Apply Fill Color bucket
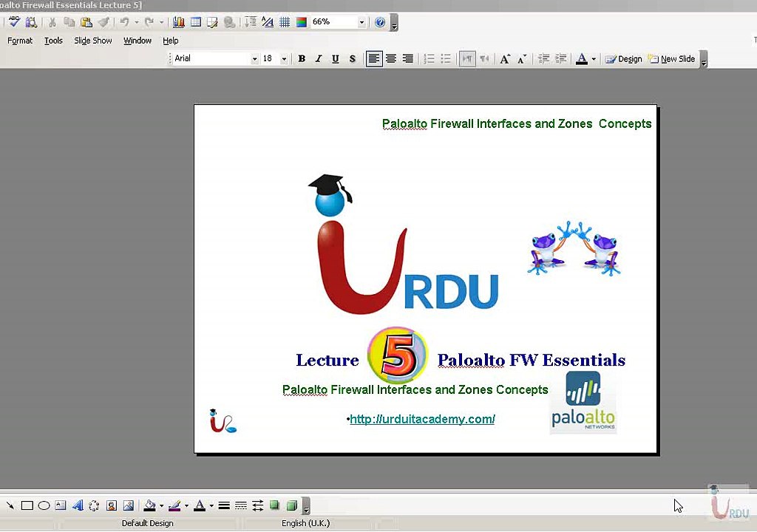Screen dimensions: 757x532 coord(149,505)
